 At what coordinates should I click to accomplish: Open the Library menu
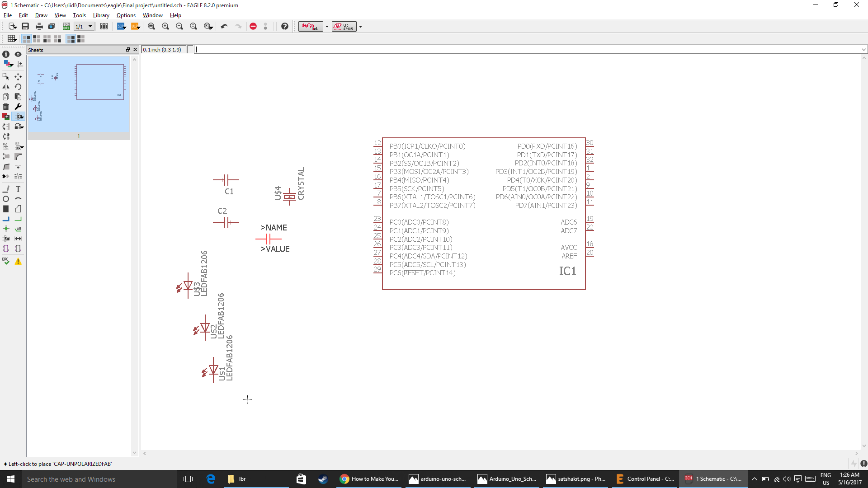[x=101, y=15]
